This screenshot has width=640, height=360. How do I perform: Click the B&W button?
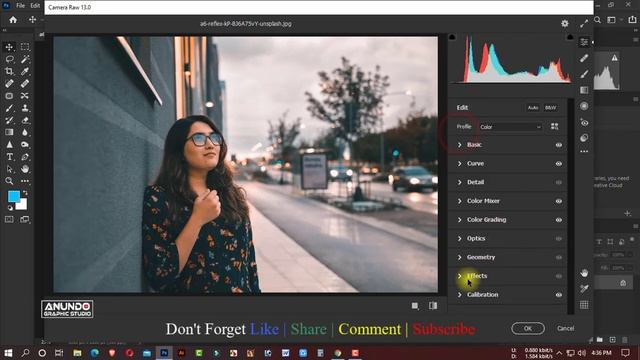coord(551,108)
